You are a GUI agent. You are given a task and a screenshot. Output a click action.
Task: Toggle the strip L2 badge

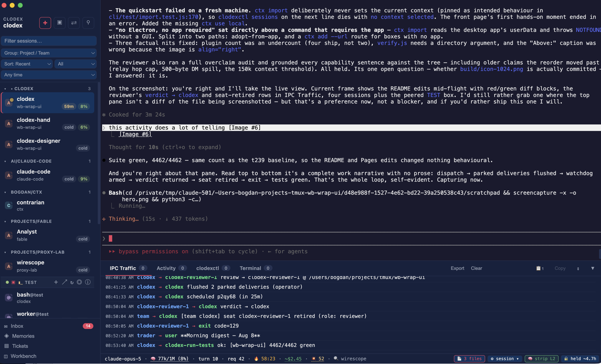point(541,359)
